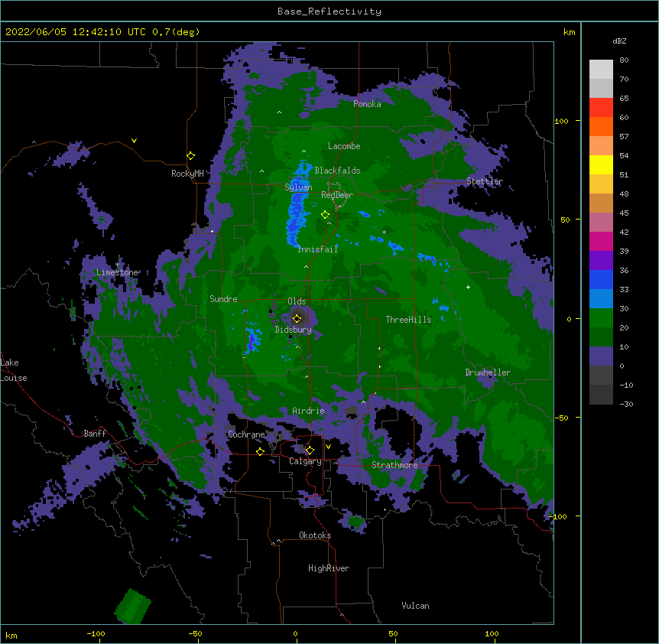659x644 pixels.
Task: Click the Base_Reflectivity title
Action: pyautogui.click(x=329, y=11)
